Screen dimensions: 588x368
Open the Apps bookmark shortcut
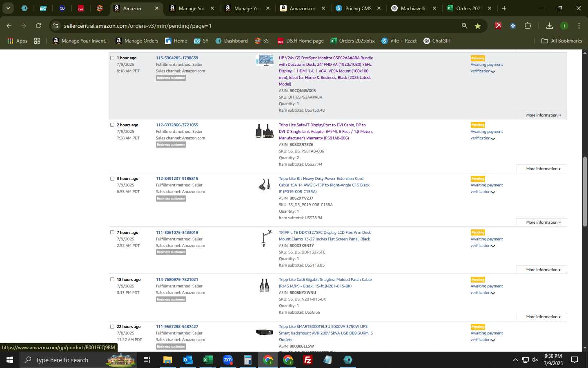click(17, 41)
